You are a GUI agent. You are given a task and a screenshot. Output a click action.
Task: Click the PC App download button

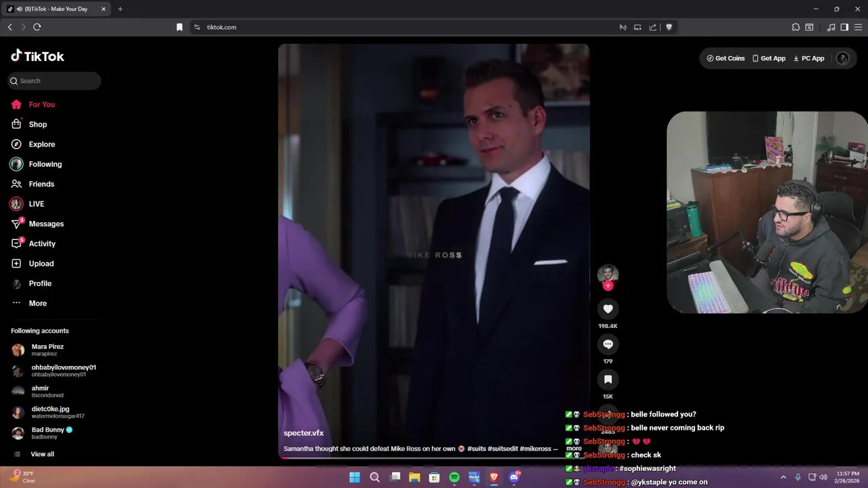click(808, 58)
